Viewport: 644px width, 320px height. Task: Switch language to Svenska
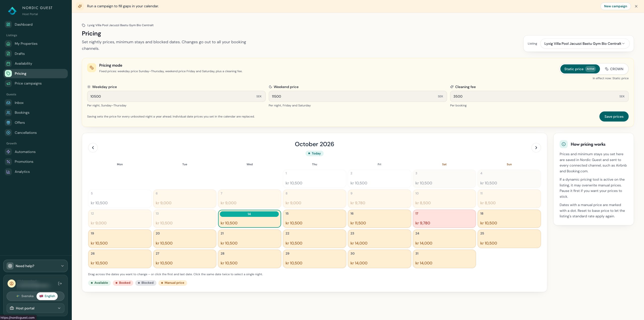[24, 296]
